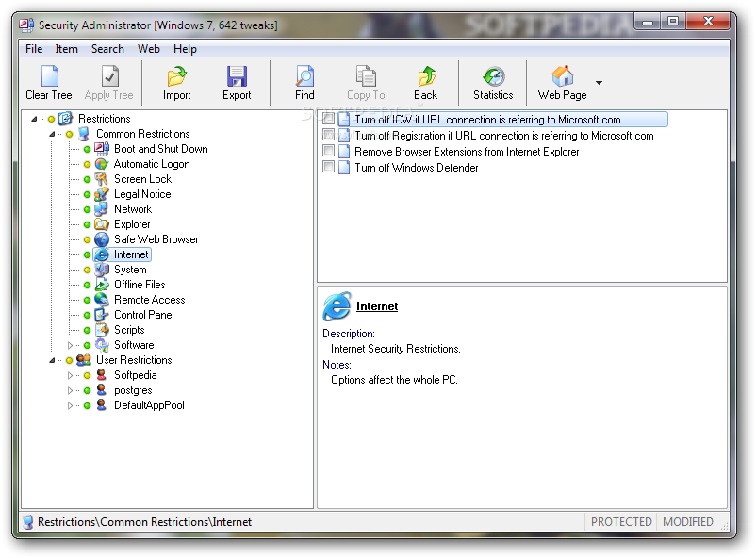
Task: Toggle status dot beside Control Panel
Action: point(87,315)
